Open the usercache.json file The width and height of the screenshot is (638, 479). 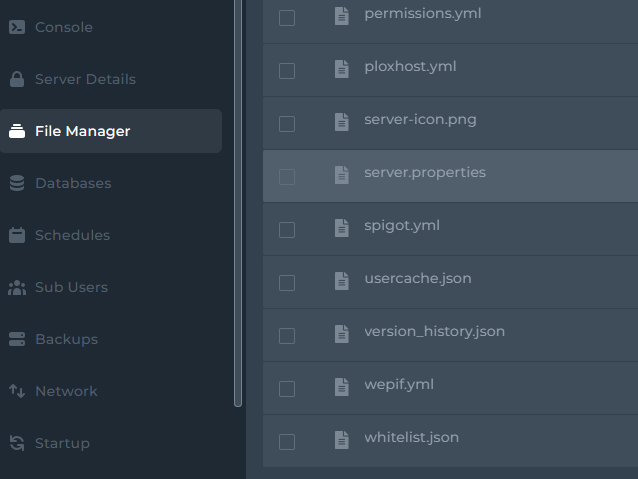417,278
